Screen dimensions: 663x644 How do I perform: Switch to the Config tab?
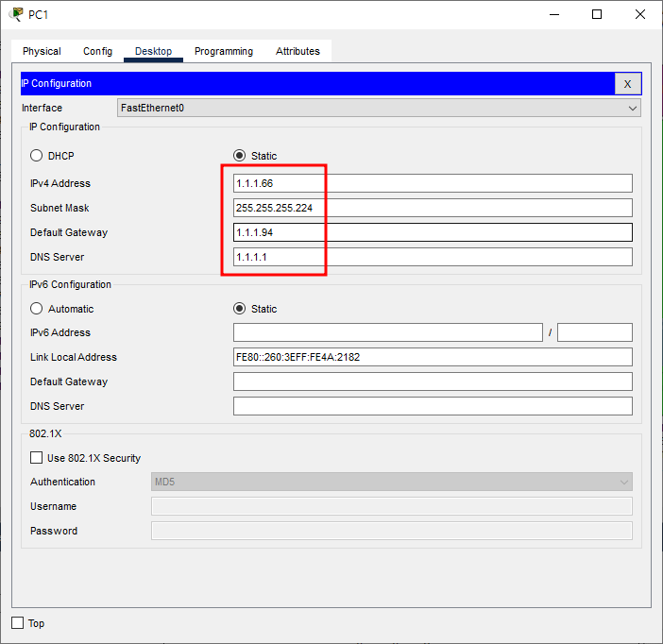click(x=97, y=51)
